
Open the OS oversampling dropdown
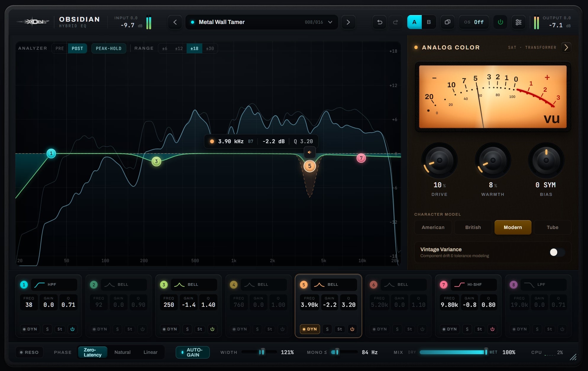click(474, 22)
